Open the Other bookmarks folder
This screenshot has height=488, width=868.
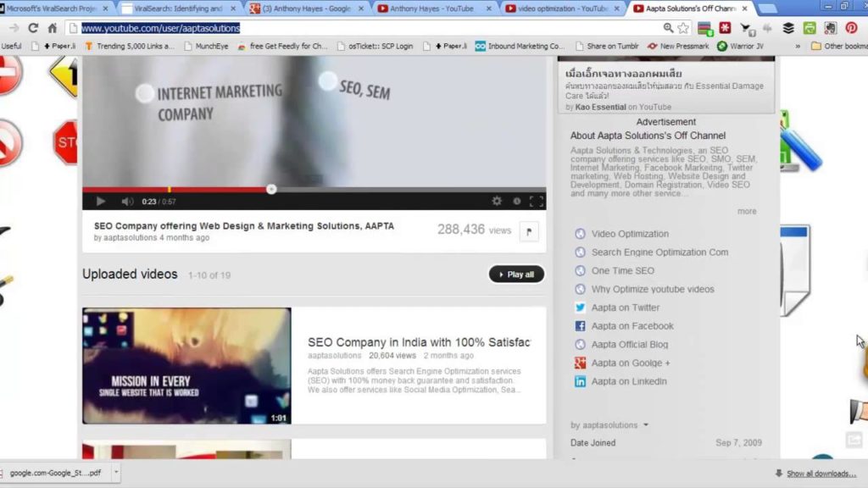click(x=839, y=46)
